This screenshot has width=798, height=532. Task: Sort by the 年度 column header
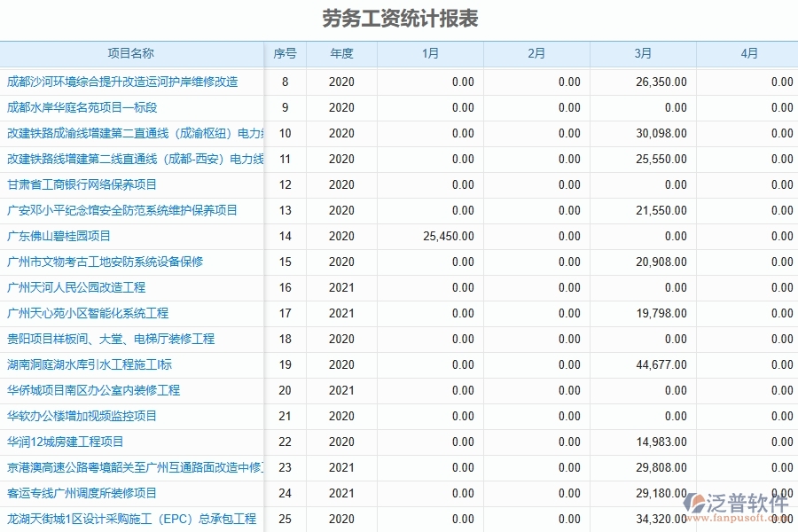(x=343, y=53)
